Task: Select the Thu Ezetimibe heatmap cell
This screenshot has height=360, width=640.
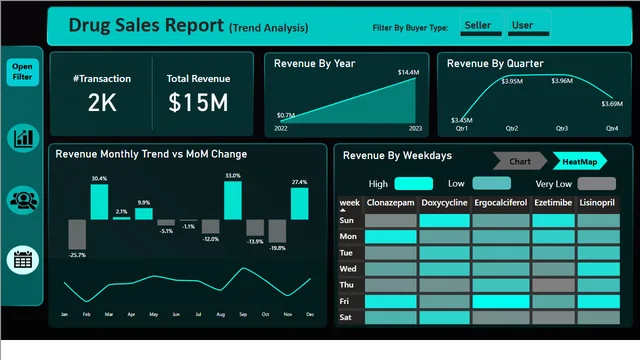Action: (553, 285)
